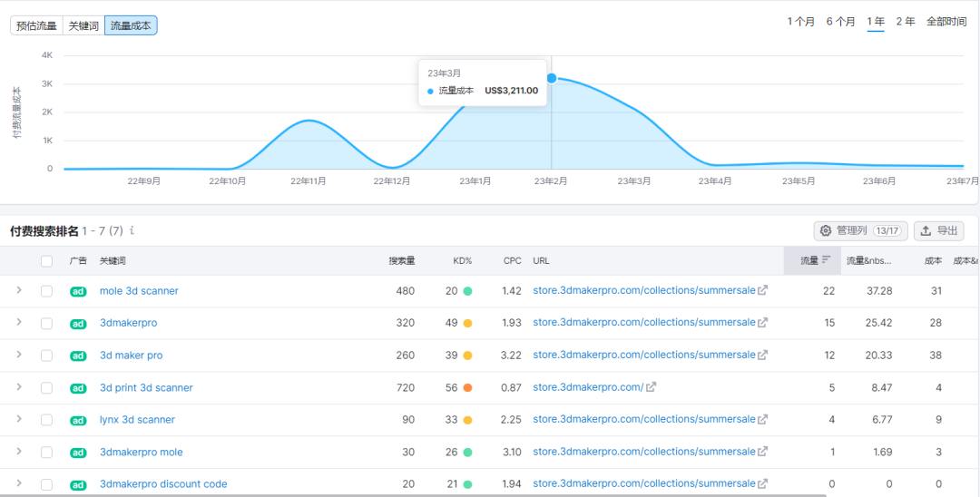Open external link icon for lynx 3d scanner URL
980x497 pixels.
tap(763, 420)
